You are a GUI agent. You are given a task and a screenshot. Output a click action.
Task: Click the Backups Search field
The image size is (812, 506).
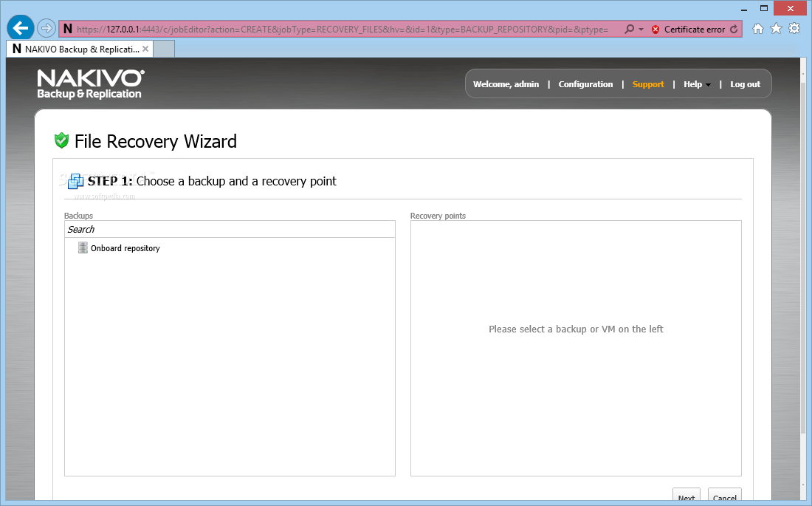click(x=230, y=229)
